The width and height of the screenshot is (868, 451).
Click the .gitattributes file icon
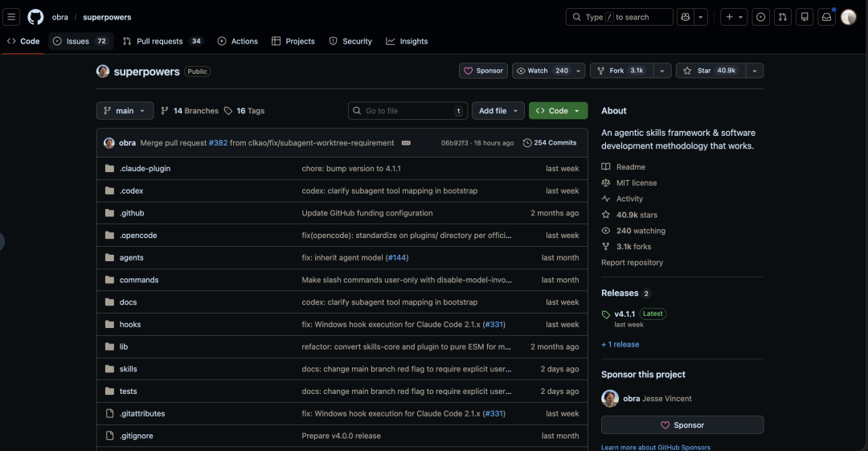(x=109, y=413)
